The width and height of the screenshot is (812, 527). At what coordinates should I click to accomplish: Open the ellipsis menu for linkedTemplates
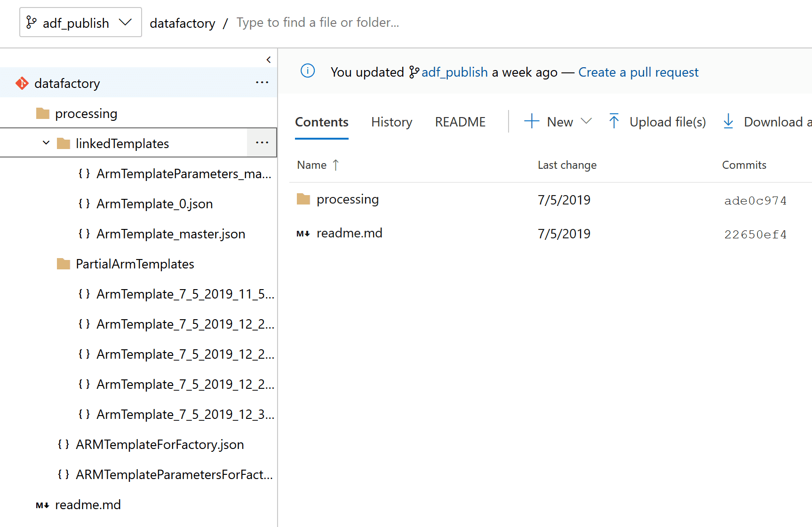point(262,142)
